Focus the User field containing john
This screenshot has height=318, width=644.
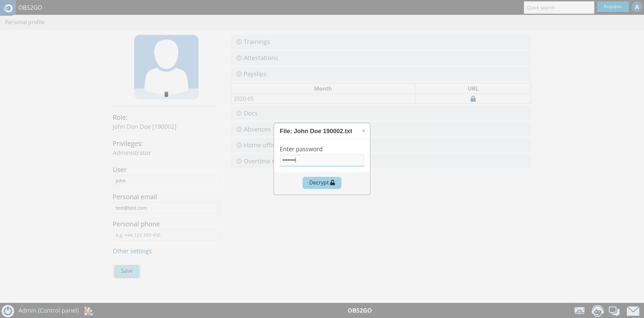(166, 181)
